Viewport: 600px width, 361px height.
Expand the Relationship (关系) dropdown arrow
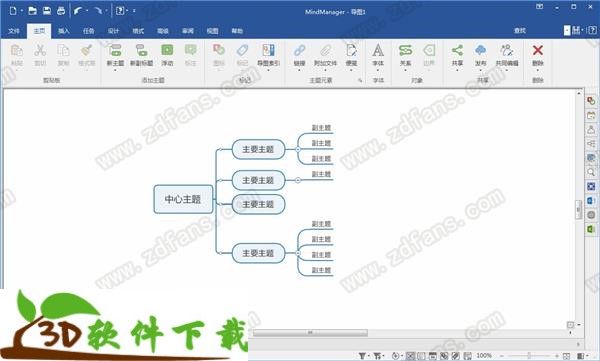coord(405,70)
